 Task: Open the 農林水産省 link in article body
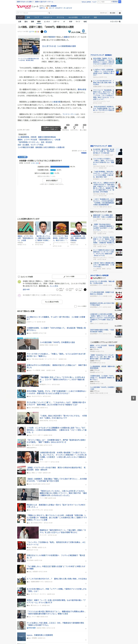82,89
